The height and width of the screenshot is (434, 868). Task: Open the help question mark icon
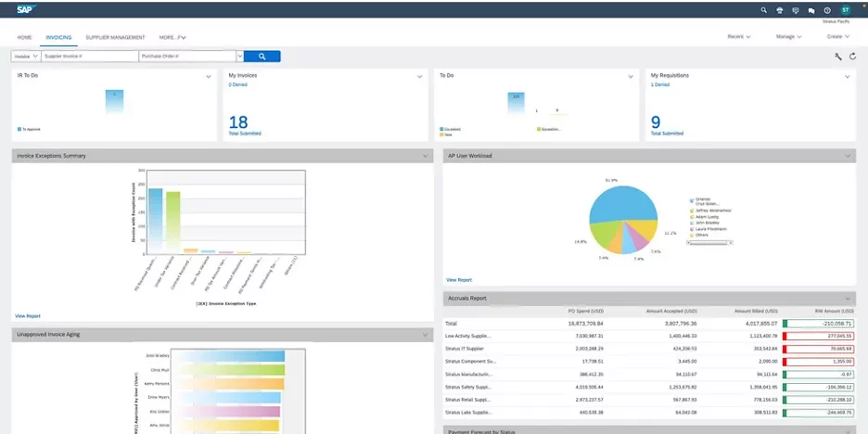click(827, 10)
